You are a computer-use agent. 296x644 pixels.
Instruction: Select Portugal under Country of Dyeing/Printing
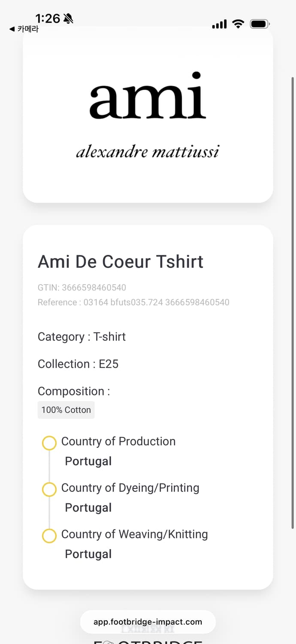click(x=88, y=507)
